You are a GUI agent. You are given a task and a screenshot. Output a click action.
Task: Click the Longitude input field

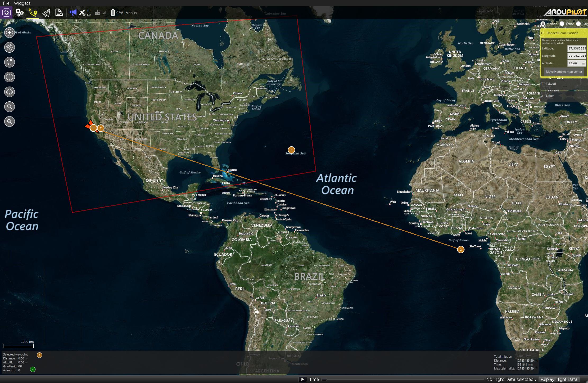pyautogui.click(x=577, y=56)
